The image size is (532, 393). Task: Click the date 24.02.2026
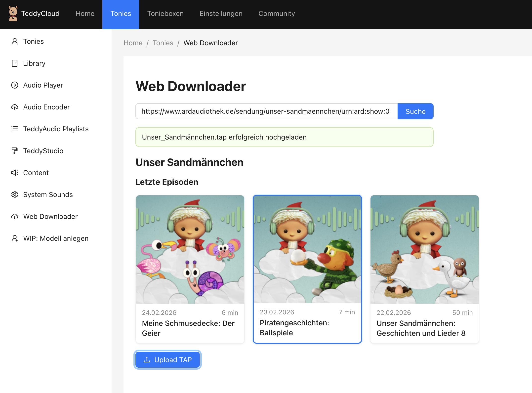point(159,313)
